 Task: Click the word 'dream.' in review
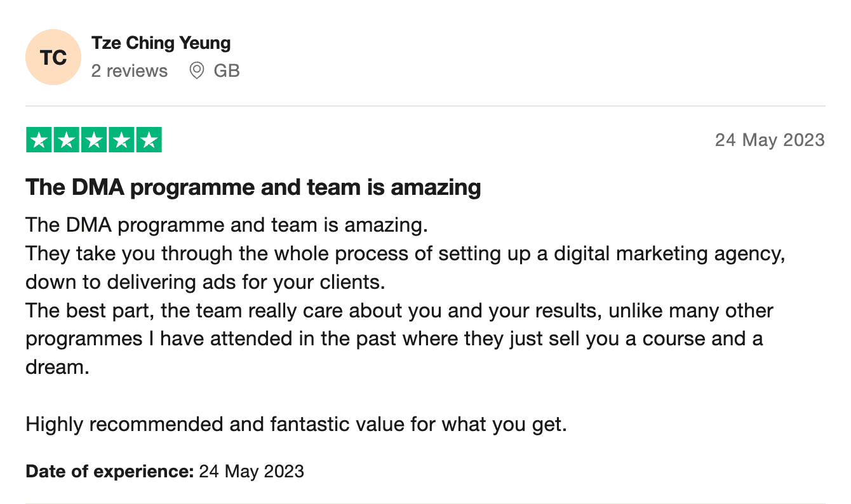click(57, 367)
